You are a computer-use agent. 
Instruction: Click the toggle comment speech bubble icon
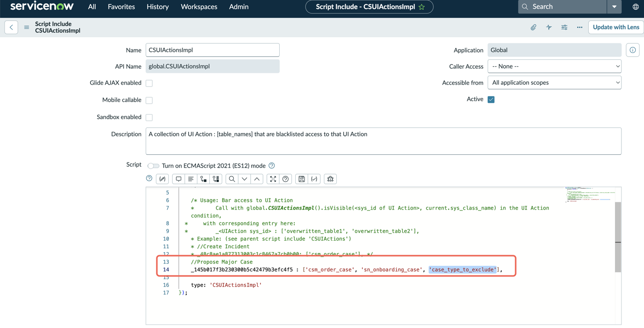click(178, 179)
